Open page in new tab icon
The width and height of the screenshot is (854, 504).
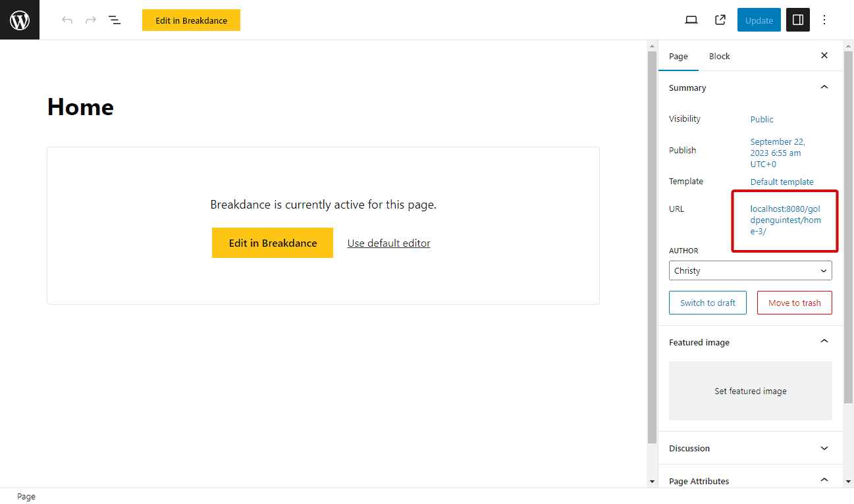tap(720, 20)
